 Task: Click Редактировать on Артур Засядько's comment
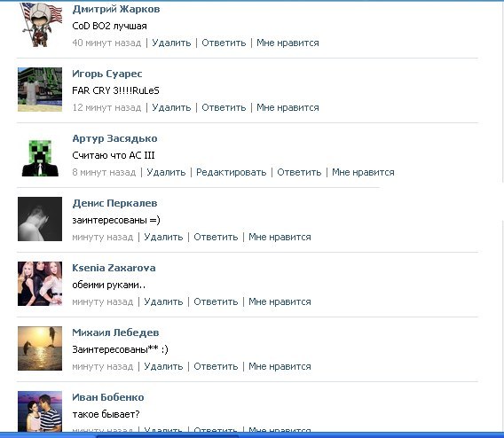pyautogui.click(x=231, y=172)
